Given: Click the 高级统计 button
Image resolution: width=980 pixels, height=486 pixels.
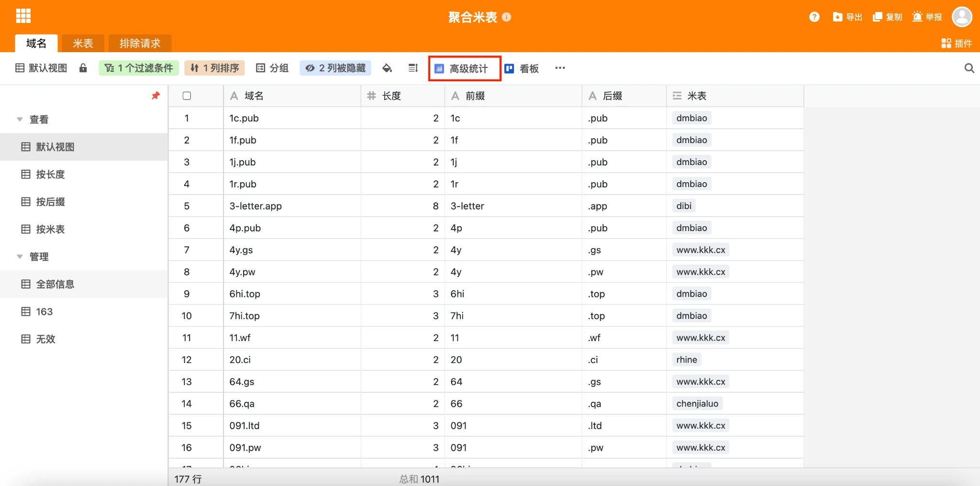Looking at the screenshot, I should tap(464, 68).
